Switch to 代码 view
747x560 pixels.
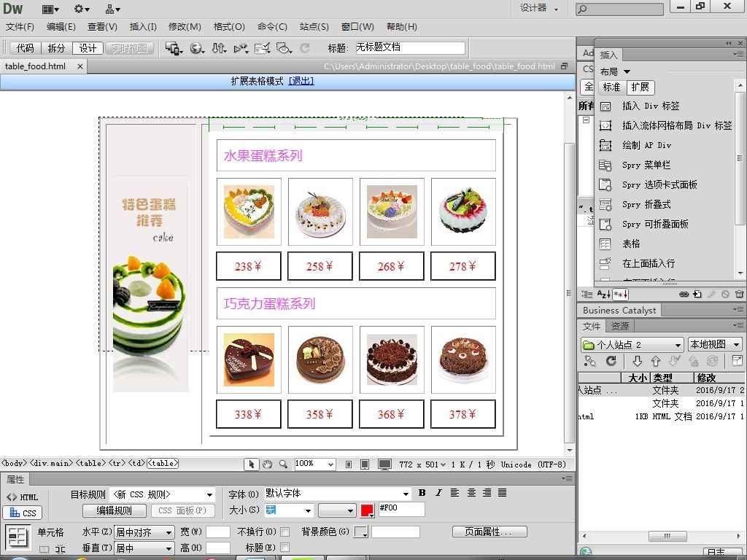pyautogui.click(x=26, y=48)
